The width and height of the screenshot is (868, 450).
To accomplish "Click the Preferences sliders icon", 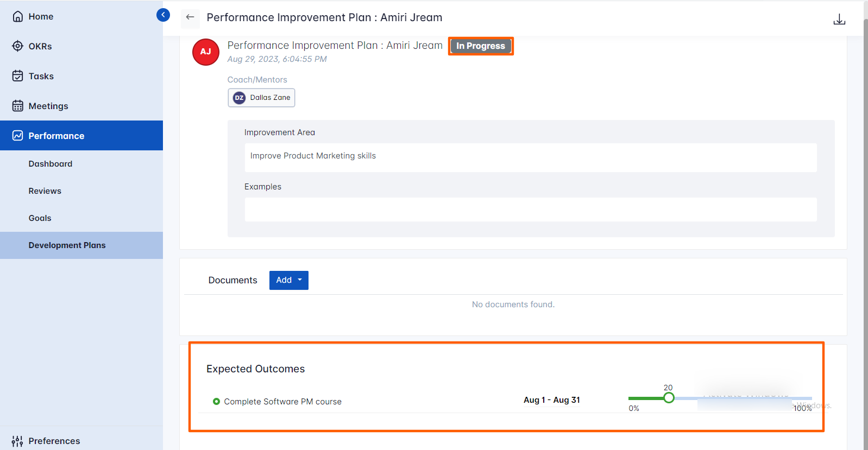I will (x=17, y=441).
